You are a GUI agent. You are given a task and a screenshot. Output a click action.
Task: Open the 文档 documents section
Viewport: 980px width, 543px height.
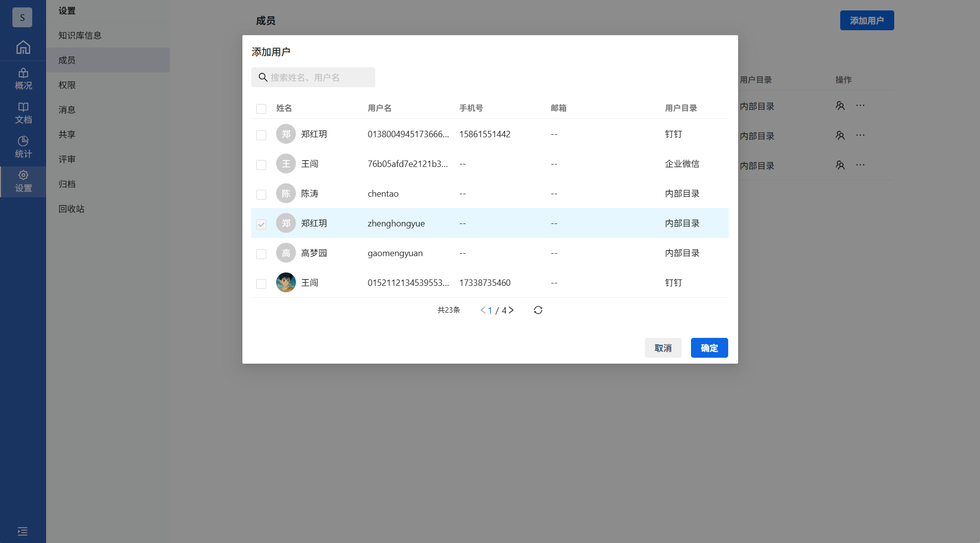point(23,113)
